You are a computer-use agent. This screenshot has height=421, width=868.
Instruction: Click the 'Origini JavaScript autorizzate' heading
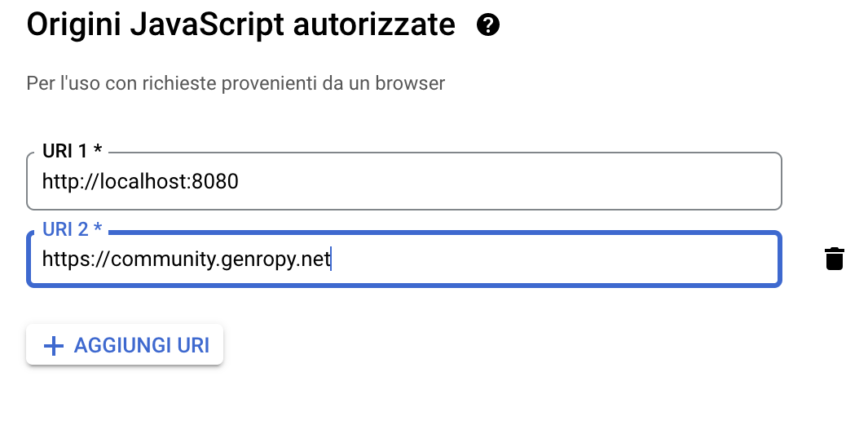tap(240, 25)
